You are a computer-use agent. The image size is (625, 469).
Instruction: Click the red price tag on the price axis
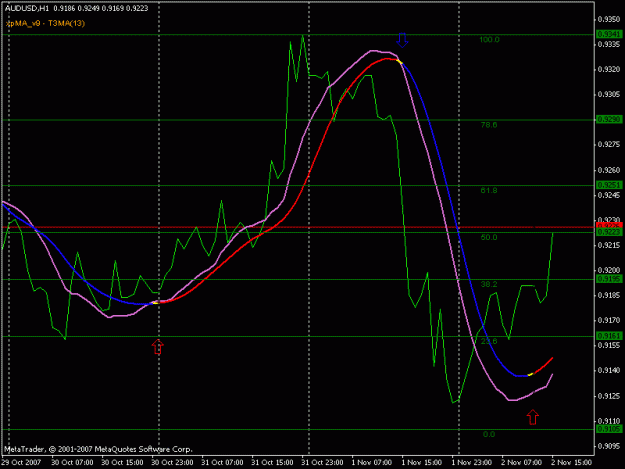[609, 226]
